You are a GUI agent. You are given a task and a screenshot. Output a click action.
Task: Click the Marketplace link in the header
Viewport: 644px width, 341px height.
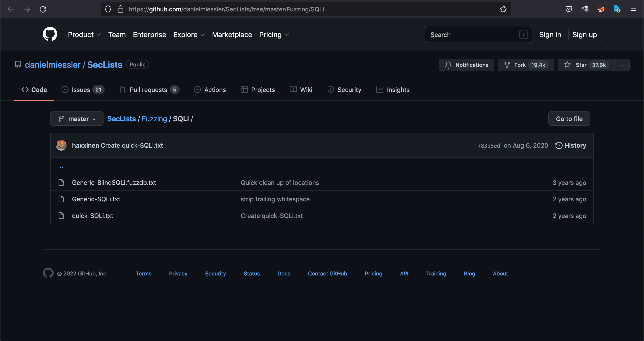point(232,34)
